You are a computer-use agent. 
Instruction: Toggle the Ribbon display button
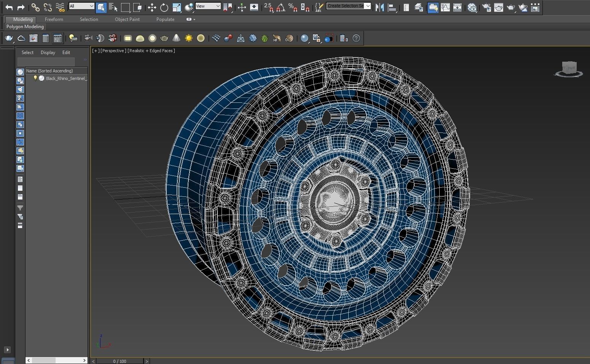(433, 7)
